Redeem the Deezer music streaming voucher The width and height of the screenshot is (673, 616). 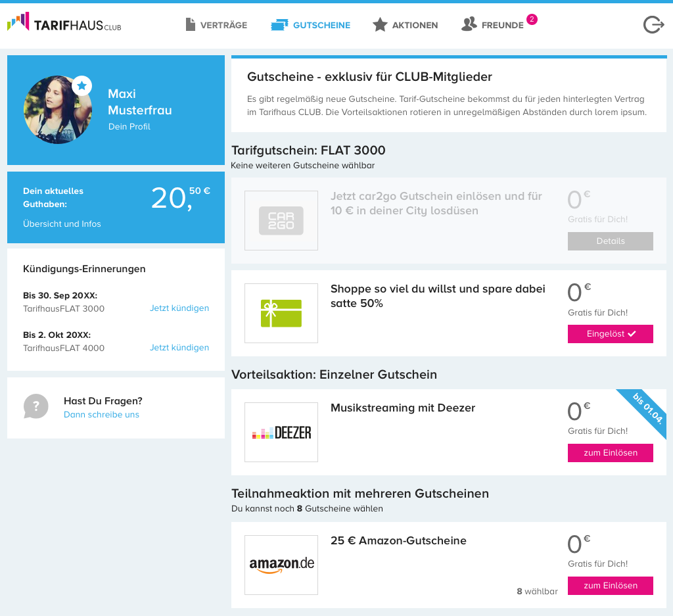coord(610,453)
